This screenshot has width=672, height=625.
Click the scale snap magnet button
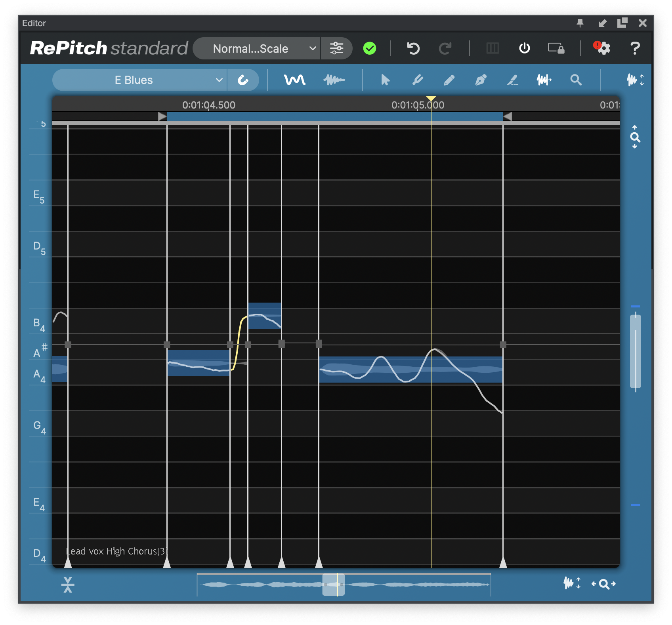point(243,80)
